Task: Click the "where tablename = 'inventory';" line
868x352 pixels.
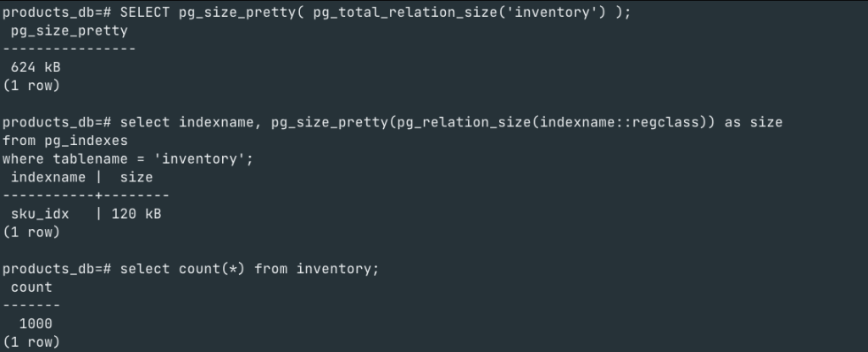Action: click(x=127, y=159)
